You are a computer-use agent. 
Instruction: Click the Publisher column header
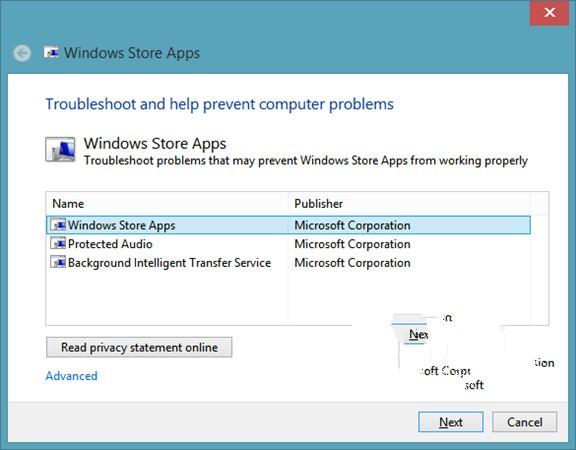click(x=409, y=204)
